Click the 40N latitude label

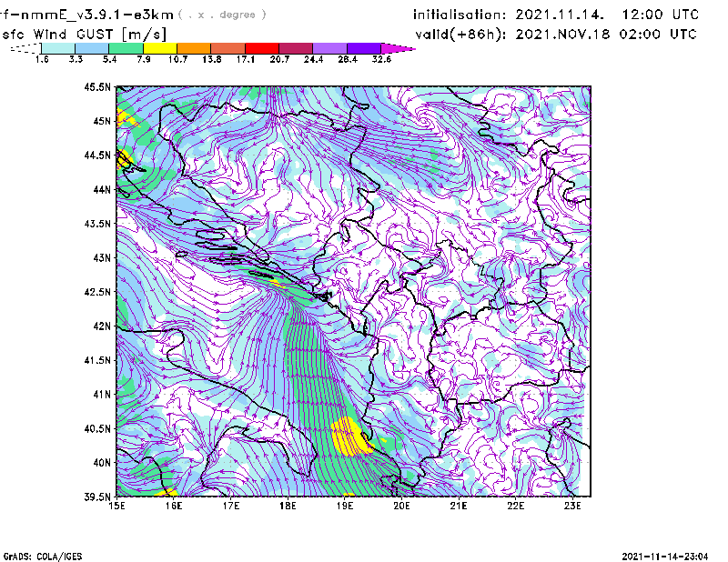[102, 463]
